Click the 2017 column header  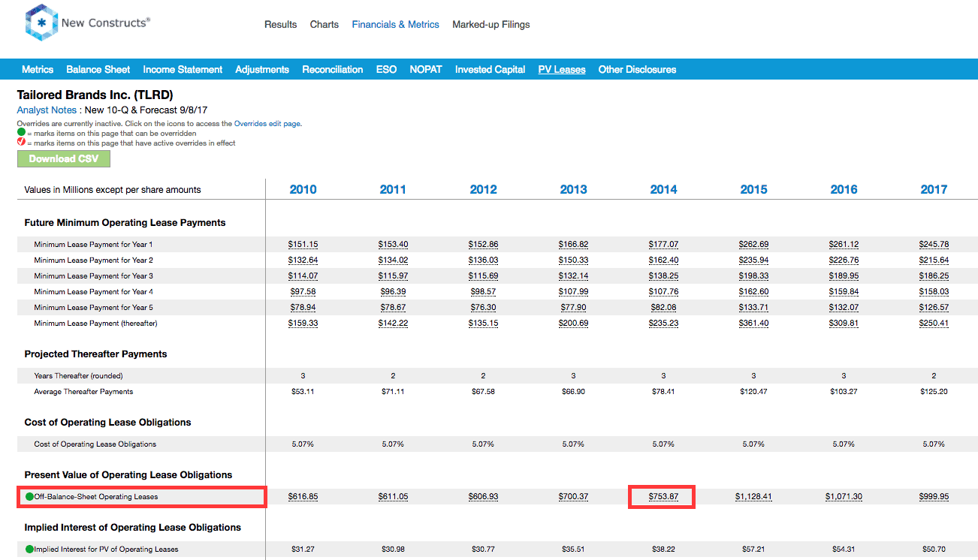click(934, 190)
